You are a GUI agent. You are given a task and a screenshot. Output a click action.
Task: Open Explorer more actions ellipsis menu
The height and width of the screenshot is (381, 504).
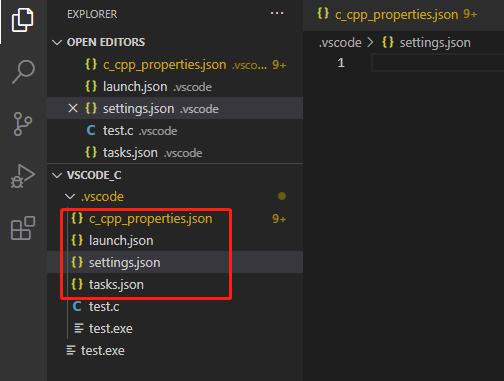(277, 13)
